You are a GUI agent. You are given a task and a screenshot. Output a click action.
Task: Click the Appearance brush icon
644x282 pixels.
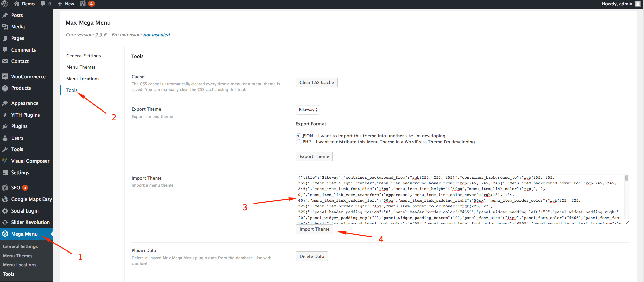[x=5, y=103]
